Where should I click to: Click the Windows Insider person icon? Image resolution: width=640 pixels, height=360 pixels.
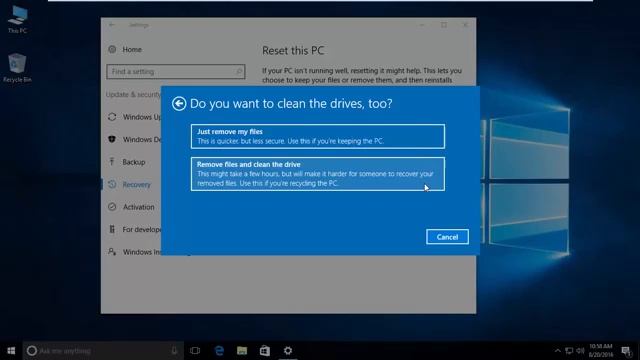coord(112,251)
